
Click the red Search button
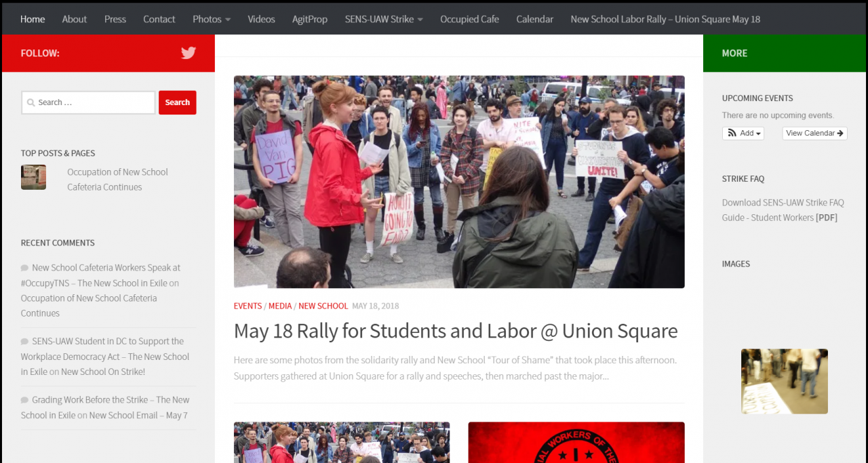click(x=178, y=102)
